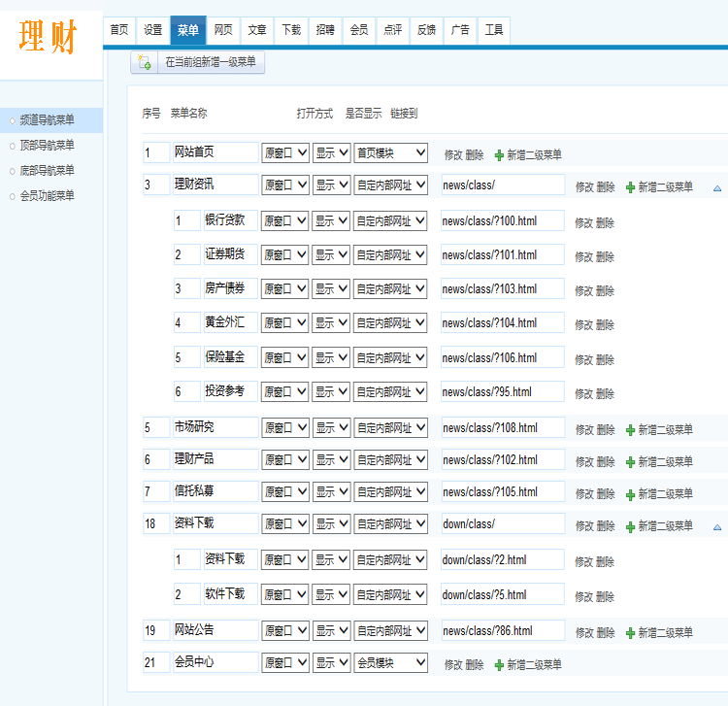Click the menu name field 理财产品

[x=215, y=459]
